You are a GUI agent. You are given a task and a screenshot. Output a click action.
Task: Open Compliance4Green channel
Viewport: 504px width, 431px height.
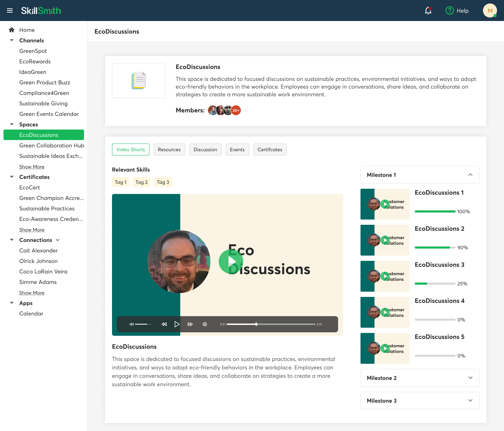click(x=44, y=93)
